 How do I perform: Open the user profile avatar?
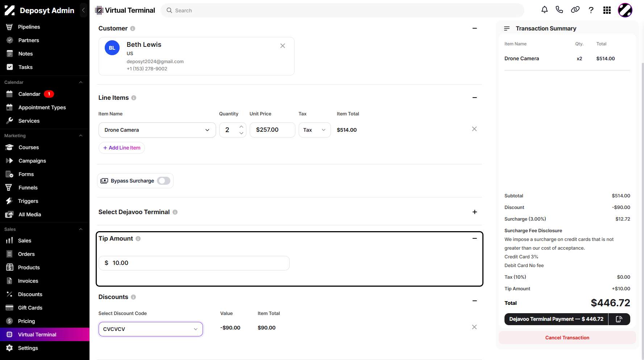point(625,10)
